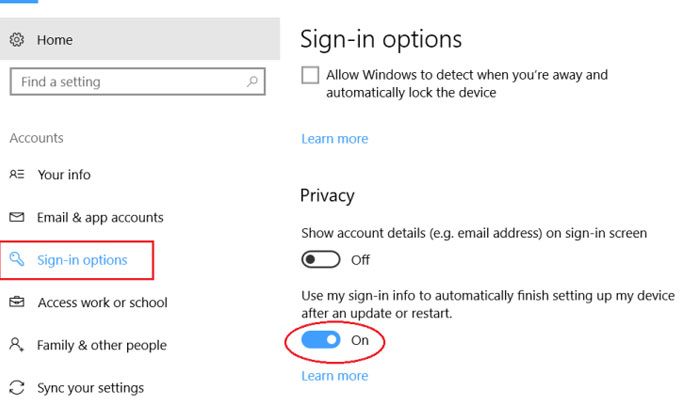700x400 pixels.
Task: Turn off the Use my sign-in info toggle
Action: [322, 340]
